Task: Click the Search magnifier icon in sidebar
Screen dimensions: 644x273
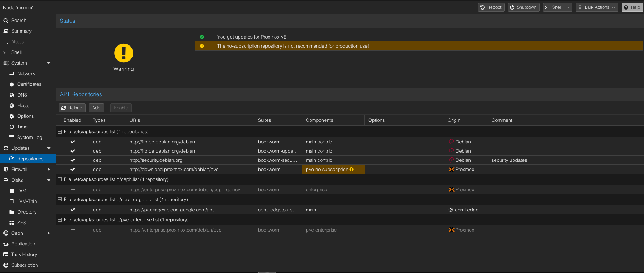Action: [x=6, y=21]
